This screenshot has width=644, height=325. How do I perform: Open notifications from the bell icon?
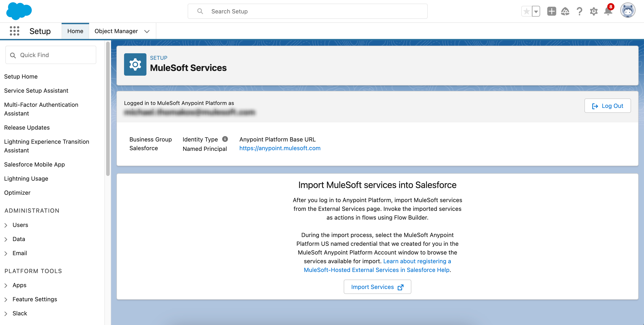pyautogui.click(x=608, y=11)
